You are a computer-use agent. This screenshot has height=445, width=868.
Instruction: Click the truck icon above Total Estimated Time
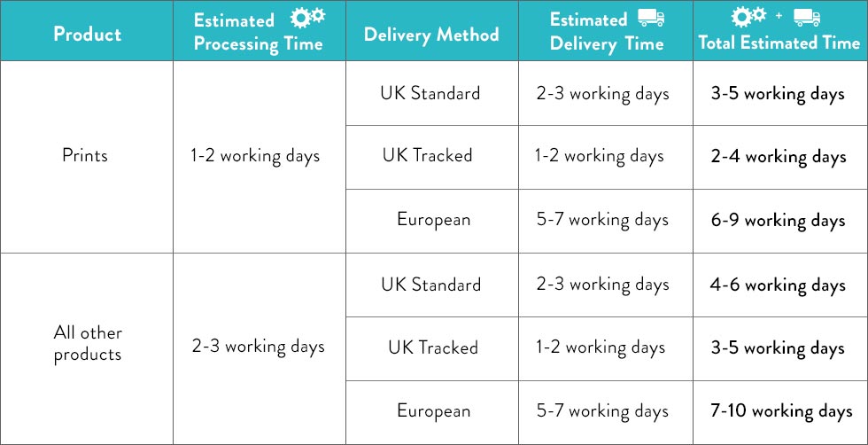[807, 18]
